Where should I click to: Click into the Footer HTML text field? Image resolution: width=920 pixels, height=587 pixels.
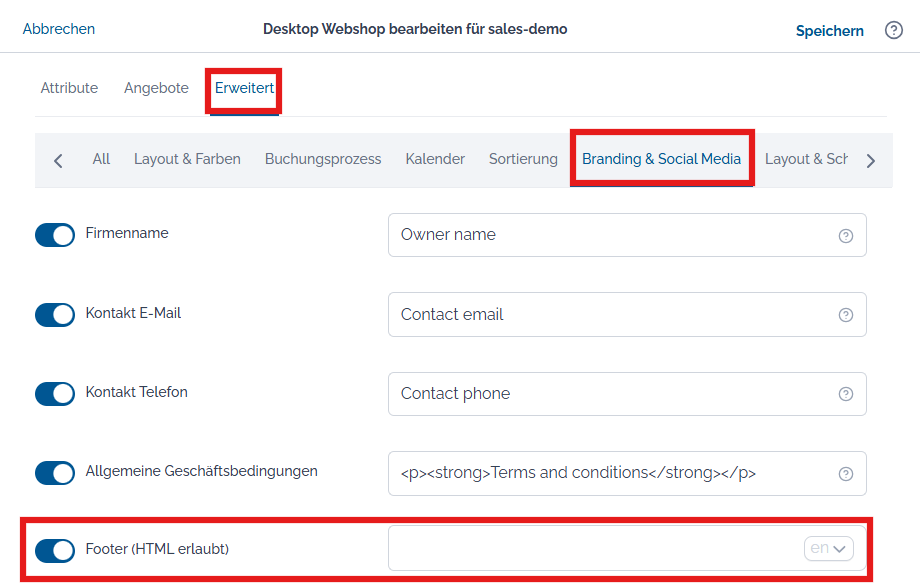click(x=595, y=548)
